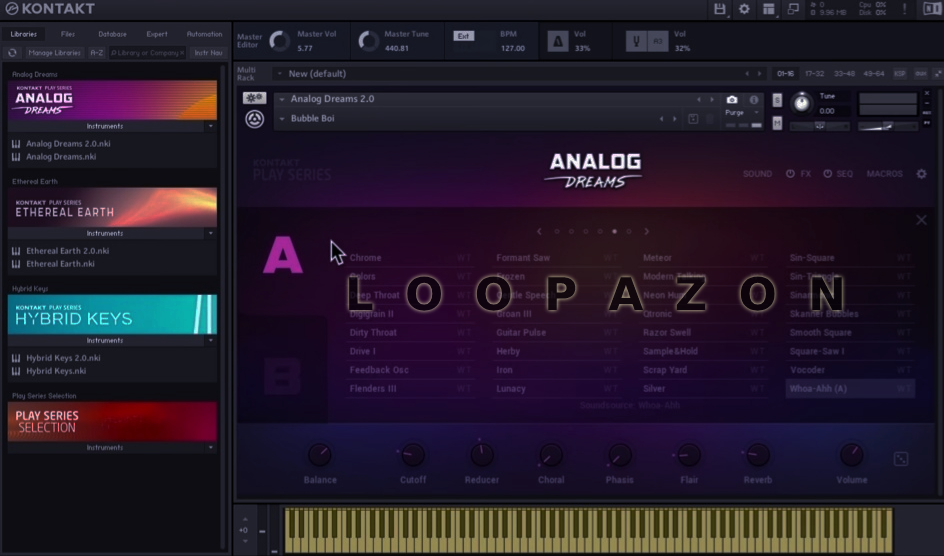
Task: Open Analog Dreams Instruments dropdown
Action: pos(210,126)
